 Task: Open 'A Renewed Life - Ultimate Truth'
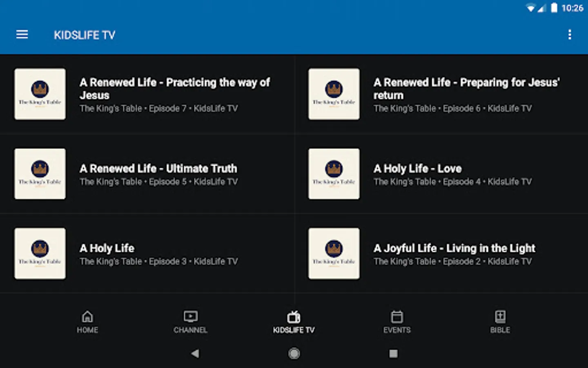(158, 168)
